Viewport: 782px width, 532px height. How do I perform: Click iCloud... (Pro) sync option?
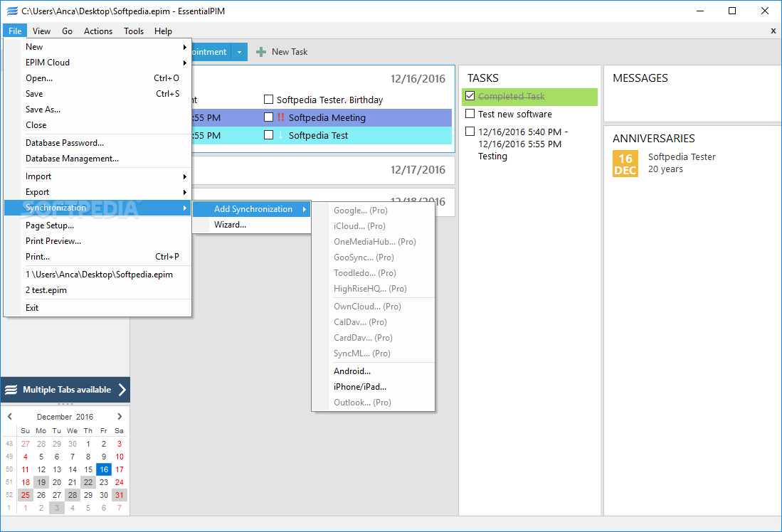click(373, 226)
